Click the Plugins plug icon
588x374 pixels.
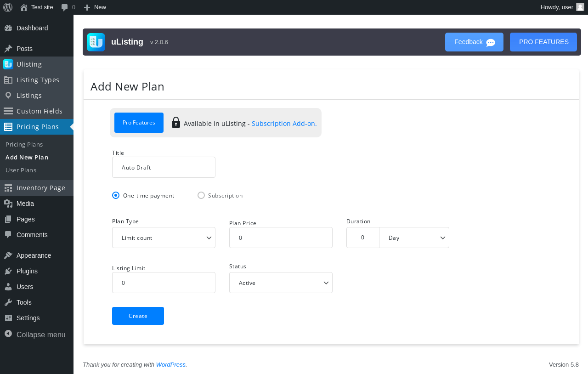pyautogui.click(x=8, y=271)
